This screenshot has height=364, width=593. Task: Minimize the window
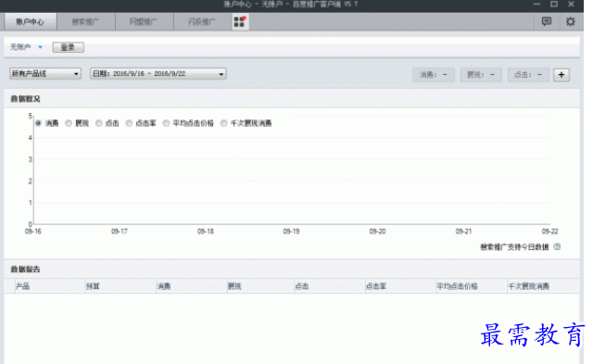click(x=537, y=4)
